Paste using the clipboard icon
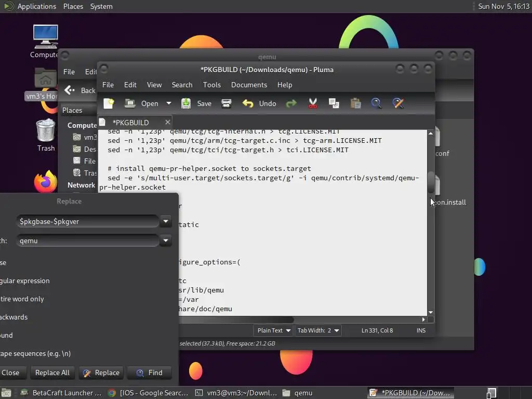 point(355,103)
